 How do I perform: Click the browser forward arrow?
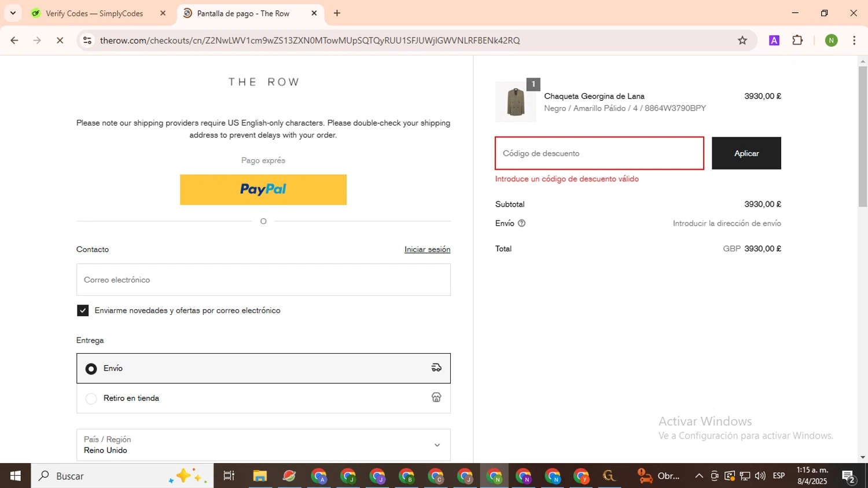tap(37, 41)
